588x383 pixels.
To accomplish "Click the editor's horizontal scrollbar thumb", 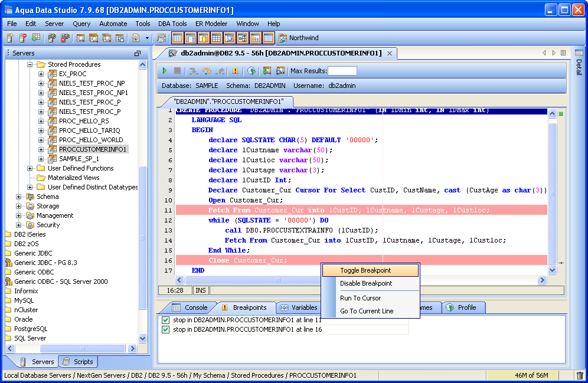I will click(x=277, y=280).
